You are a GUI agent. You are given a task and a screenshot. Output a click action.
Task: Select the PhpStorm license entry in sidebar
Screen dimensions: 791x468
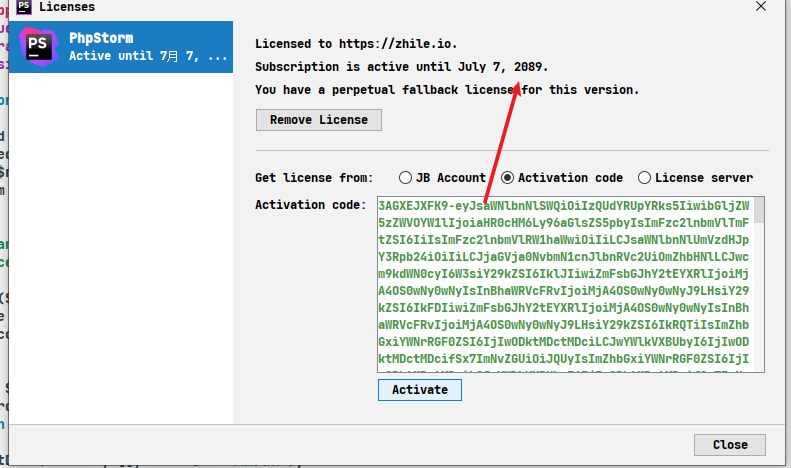pyautogui.click(x=121, y=47)
